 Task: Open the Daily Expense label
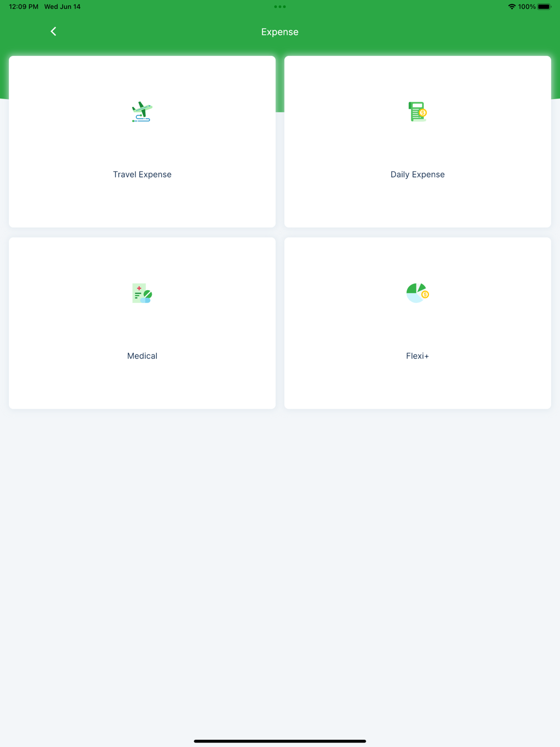[x=418, y=175]
